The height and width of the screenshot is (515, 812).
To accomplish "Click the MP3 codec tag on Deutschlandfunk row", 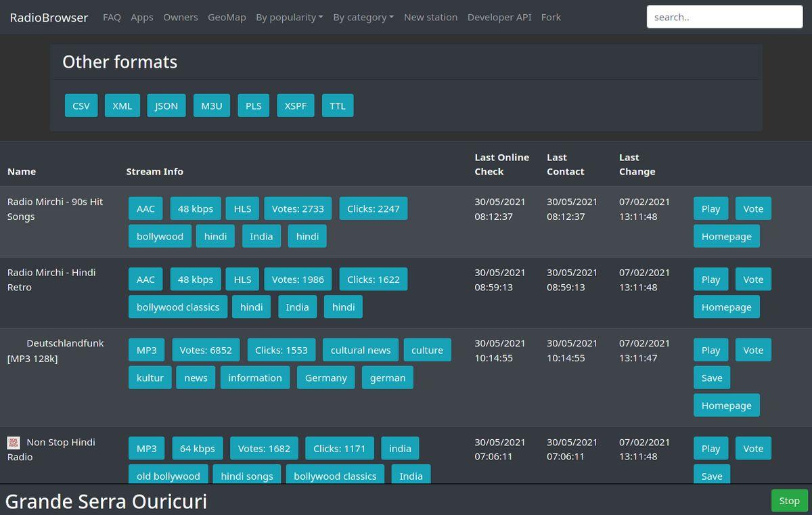I will (x=147, y=351).
